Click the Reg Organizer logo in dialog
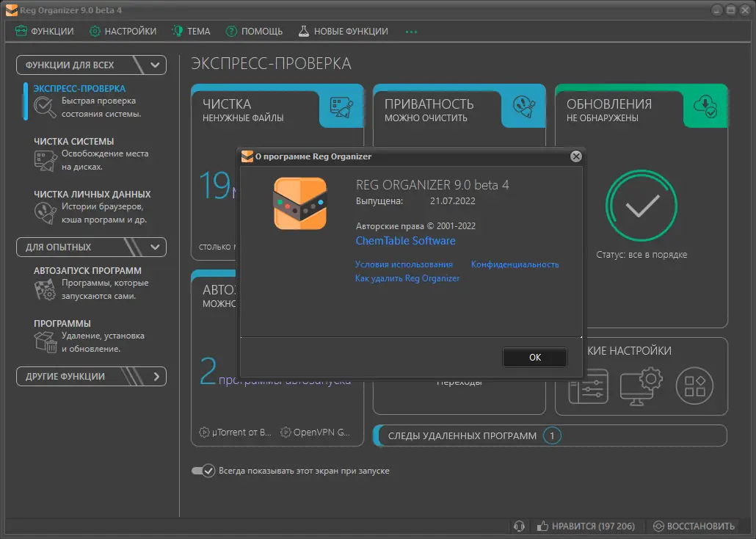 [x=300, y=203]
